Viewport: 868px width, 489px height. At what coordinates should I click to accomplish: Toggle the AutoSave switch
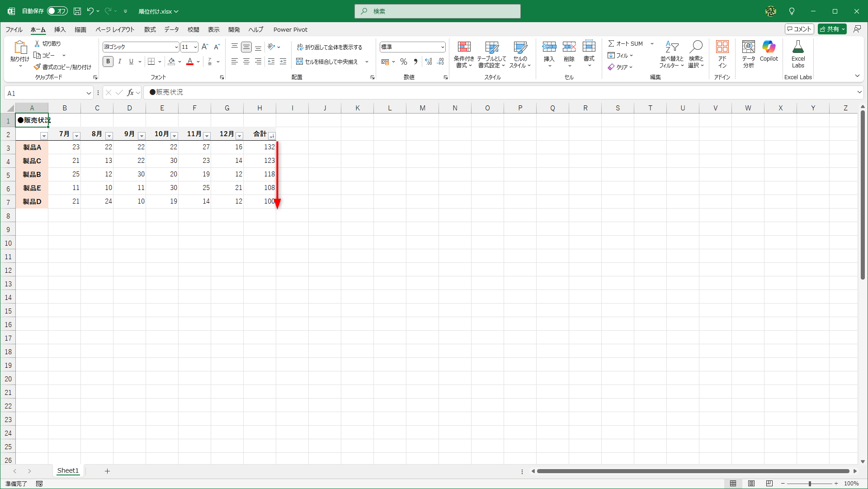(x=57, y=11)
